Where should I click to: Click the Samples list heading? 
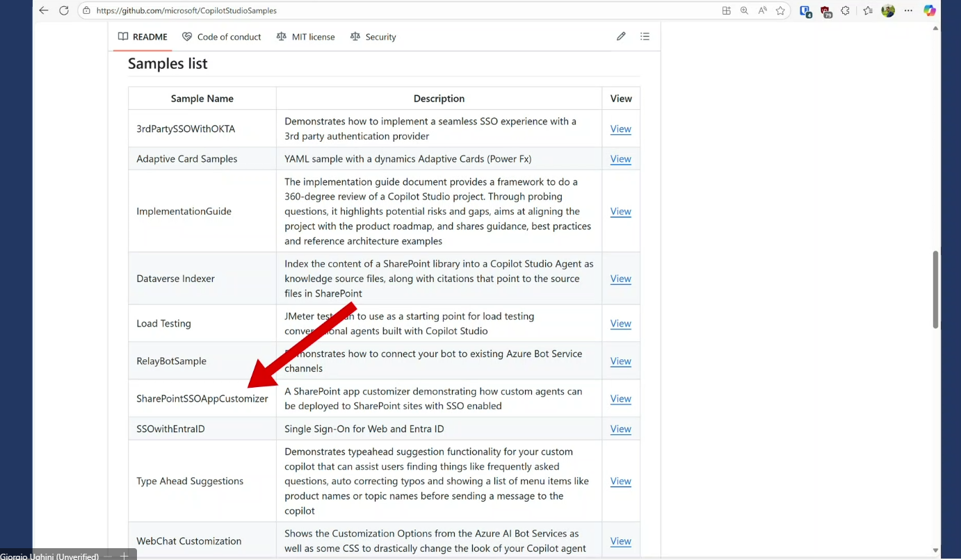[x=168, y=63]
